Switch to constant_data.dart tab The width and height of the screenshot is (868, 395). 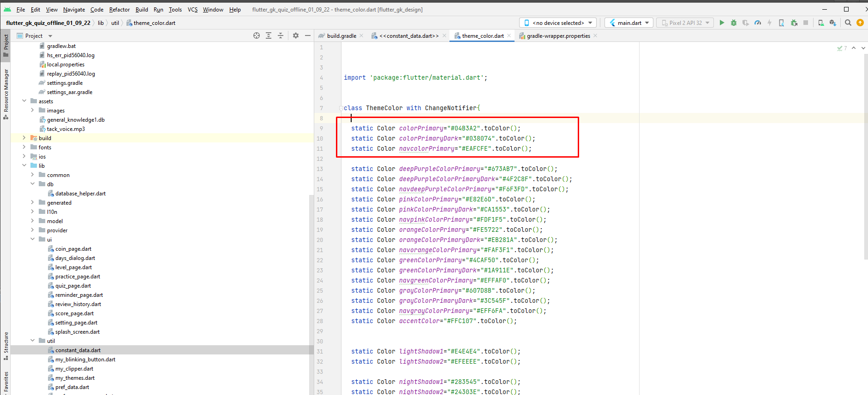(x=409, y=35)
